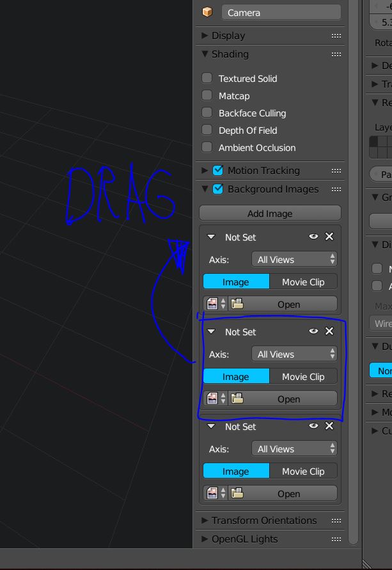The width and height of the screenshot is (392, 570).
Task: Choose Movie Clip in the middle Not Set entry
Action: (x=303, y=376)
